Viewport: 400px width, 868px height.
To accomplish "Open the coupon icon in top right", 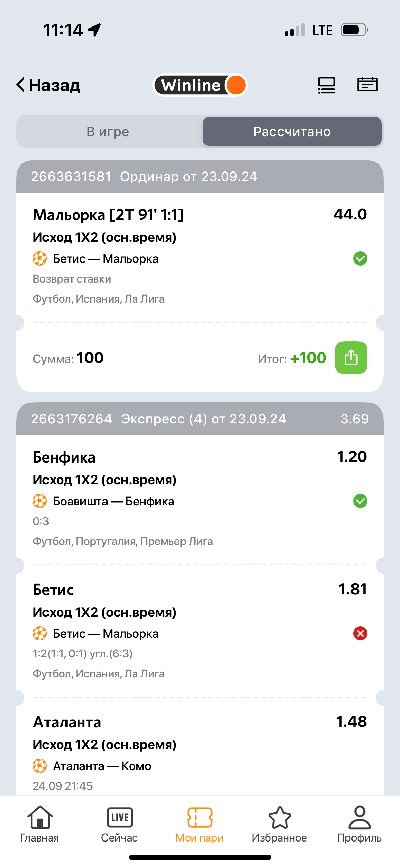I will [367, 85].
